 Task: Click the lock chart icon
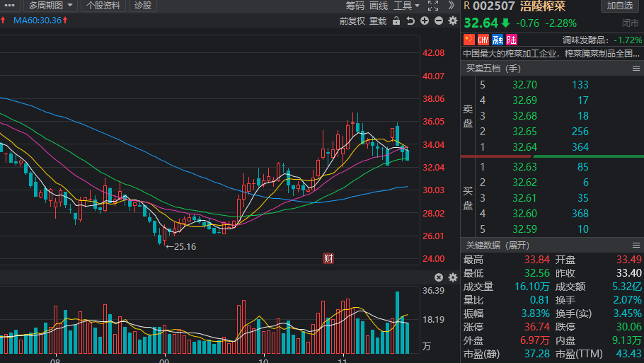click(x=397, y=21)
